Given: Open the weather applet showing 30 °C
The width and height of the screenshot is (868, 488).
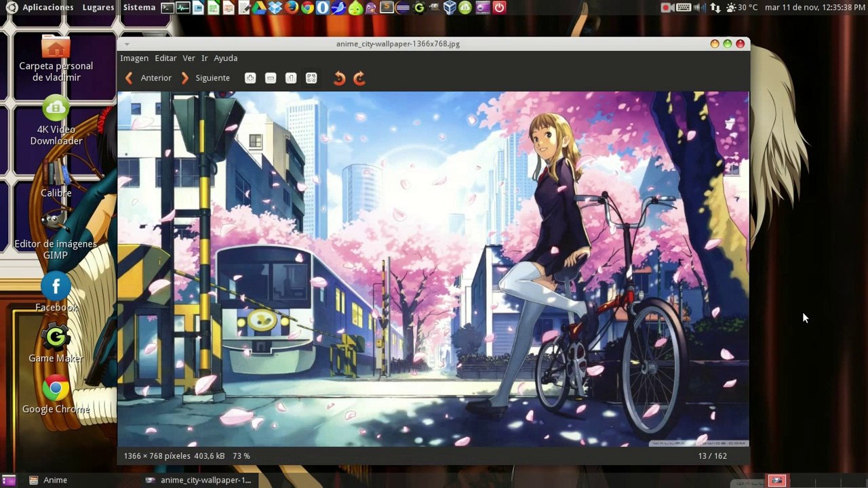Looking at the screenshot, I should [x=742, y=7].
